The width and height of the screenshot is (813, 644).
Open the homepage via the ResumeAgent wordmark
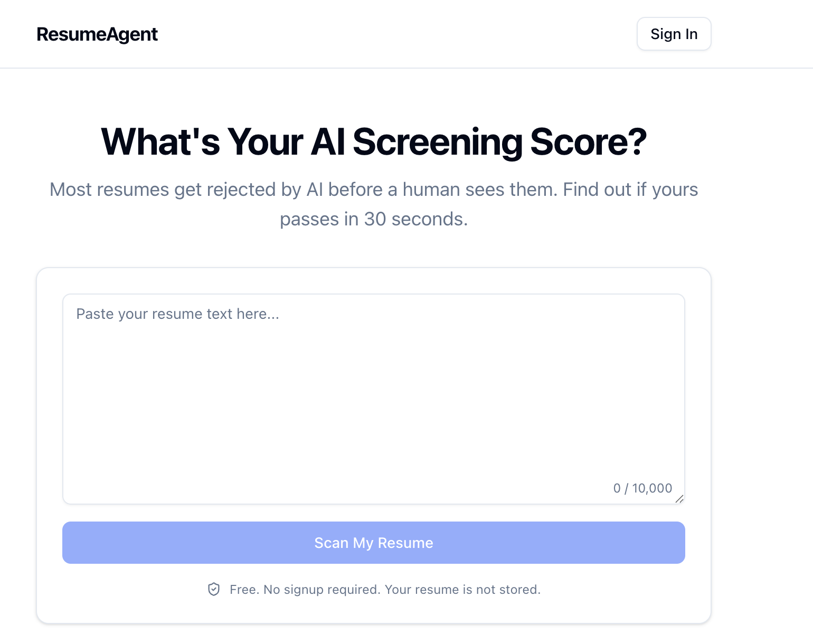point(97,34)
